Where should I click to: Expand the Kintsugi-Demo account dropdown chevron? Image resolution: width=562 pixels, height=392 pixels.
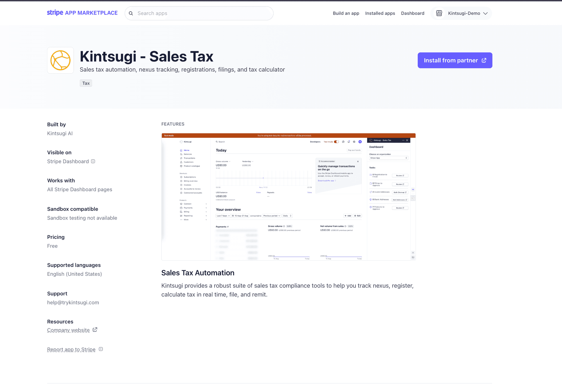[x=485, y=13]
